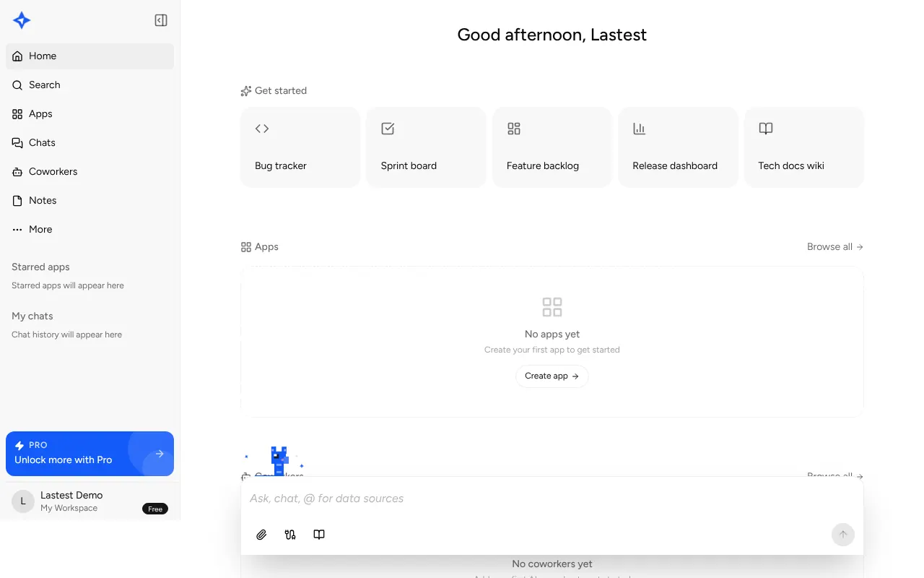Click the bar chart icon on Release dashboard

640,129
